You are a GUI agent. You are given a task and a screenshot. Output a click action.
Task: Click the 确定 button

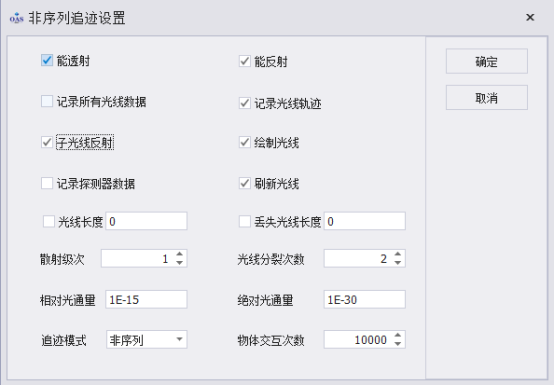pyautogui.click(x=487, y=61)
